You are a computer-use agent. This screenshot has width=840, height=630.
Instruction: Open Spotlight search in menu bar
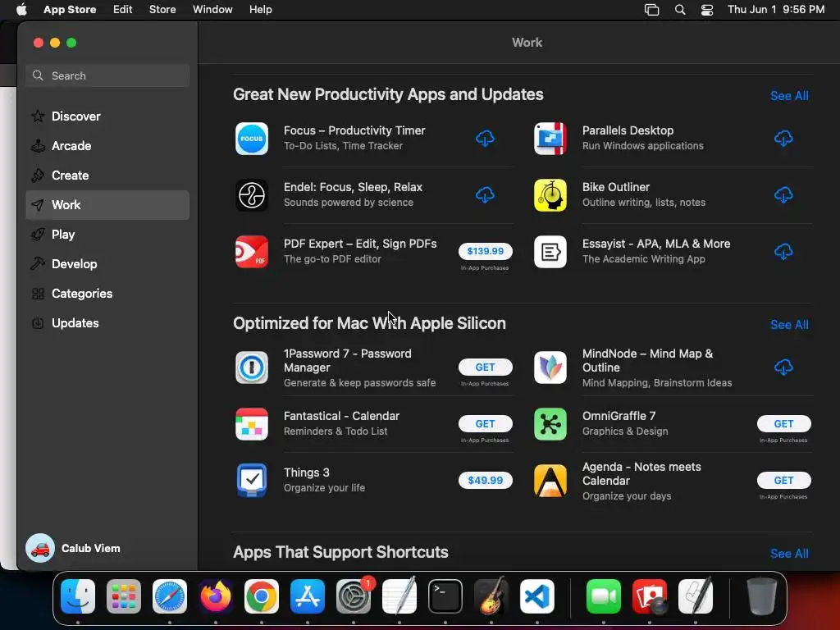tap(680, 10)
